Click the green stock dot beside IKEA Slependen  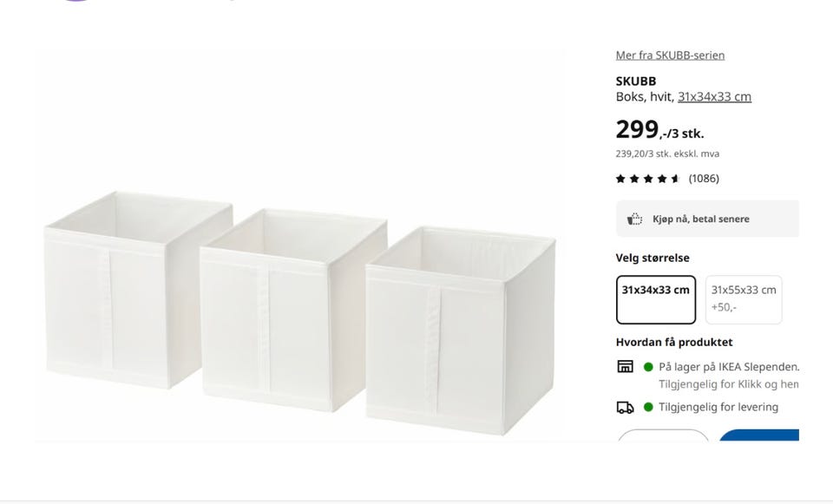pos(648,366)
